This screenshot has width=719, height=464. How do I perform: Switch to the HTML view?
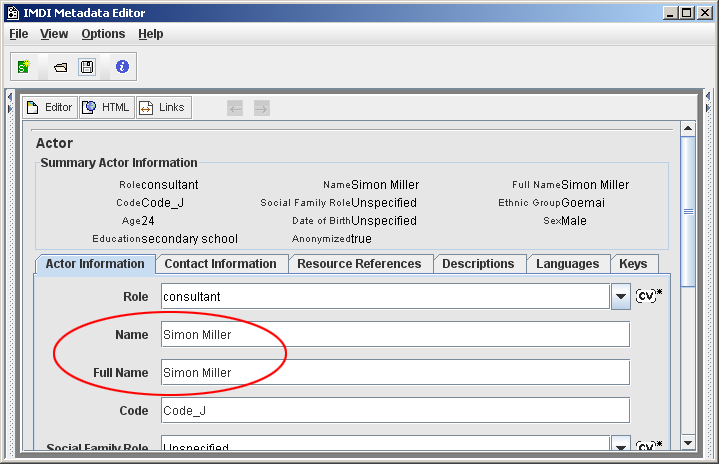coord(107,108)
